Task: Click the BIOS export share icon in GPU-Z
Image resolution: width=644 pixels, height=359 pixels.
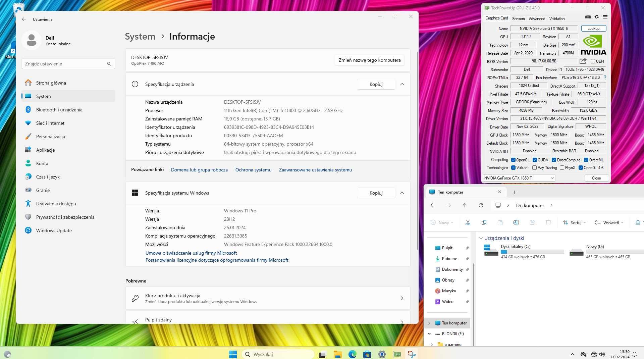Action: click(583, 61)
